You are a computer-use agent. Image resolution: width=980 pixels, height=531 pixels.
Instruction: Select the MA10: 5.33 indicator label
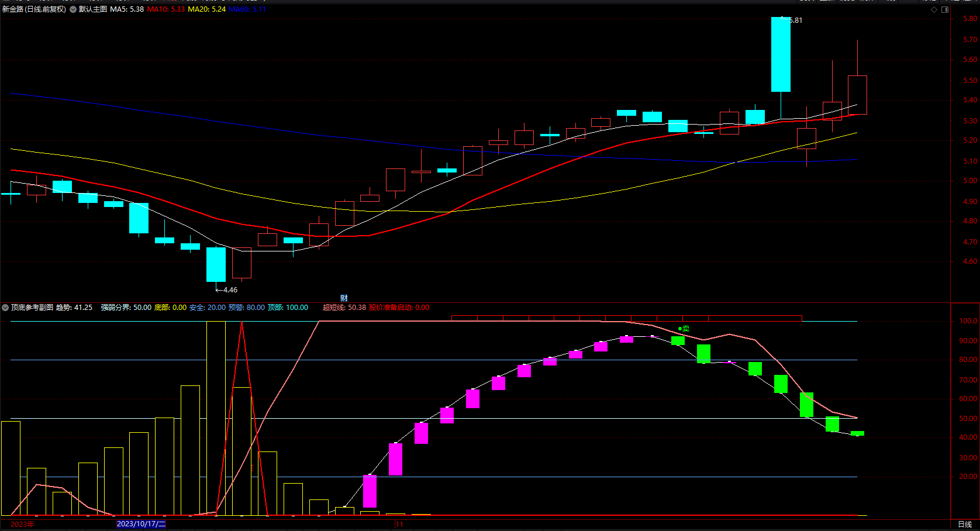coord(166,9)
